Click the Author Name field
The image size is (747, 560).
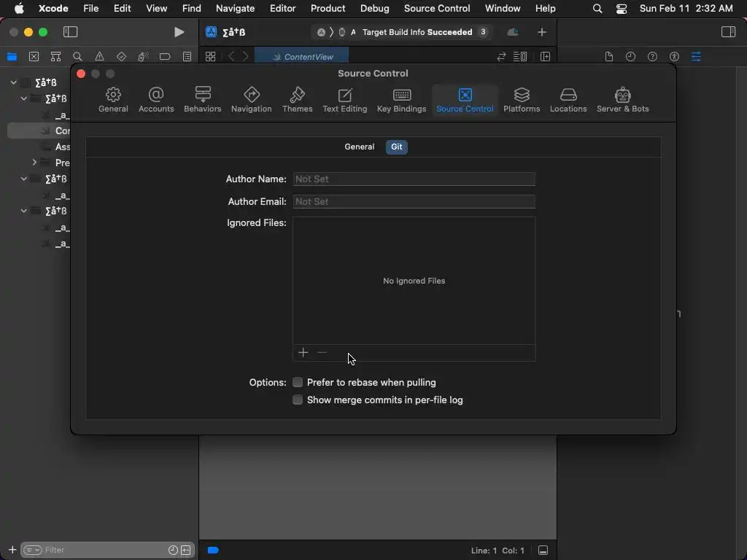414,179
